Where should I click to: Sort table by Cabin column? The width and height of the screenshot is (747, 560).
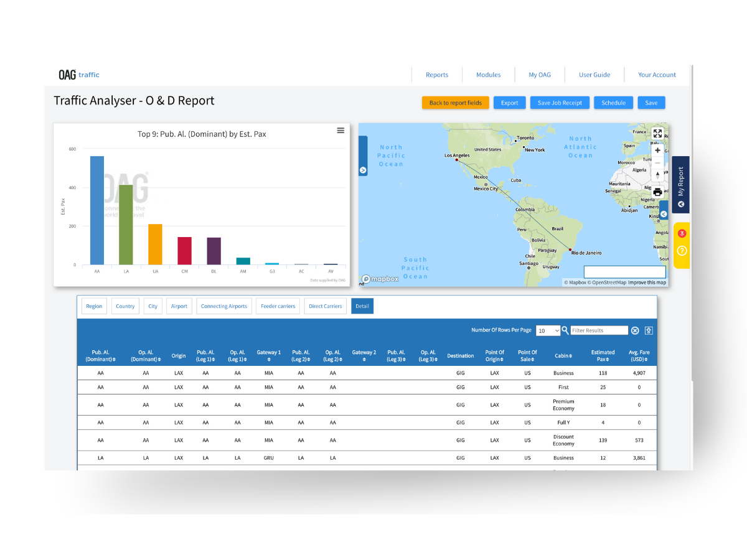point(563,356)
